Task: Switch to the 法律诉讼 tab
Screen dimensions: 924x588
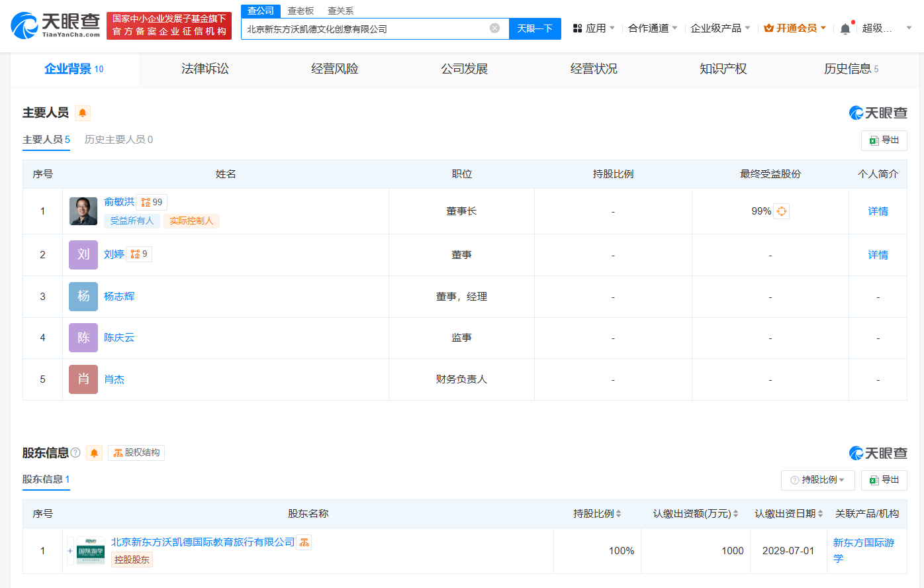Action: [205, 69]
